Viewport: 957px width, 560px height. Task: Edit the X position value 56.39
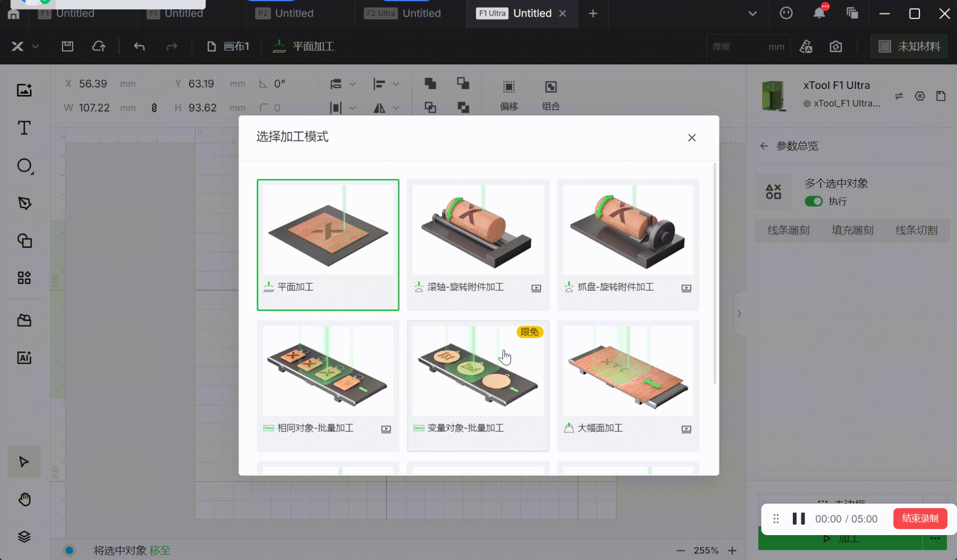(x=93, y=83)
